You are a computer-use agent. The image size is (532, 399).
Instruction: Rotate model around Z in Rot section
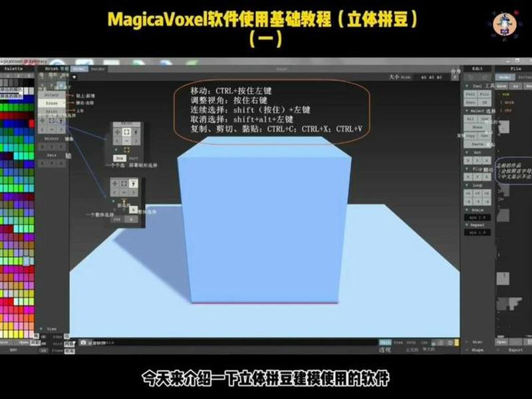[487, 160]
